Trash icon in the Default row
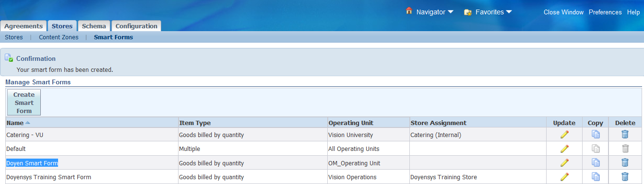This screenshot has width=644, height=184. click(625, 149)
